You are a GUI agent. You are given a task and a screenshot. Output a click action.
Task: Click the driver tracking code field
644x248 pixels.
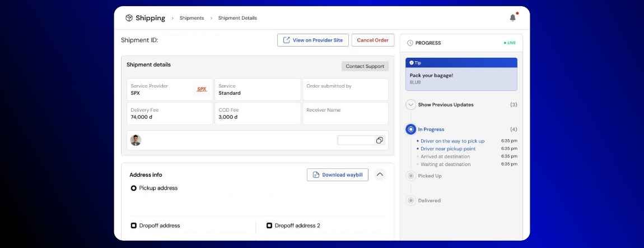click(x=361, y=140)
